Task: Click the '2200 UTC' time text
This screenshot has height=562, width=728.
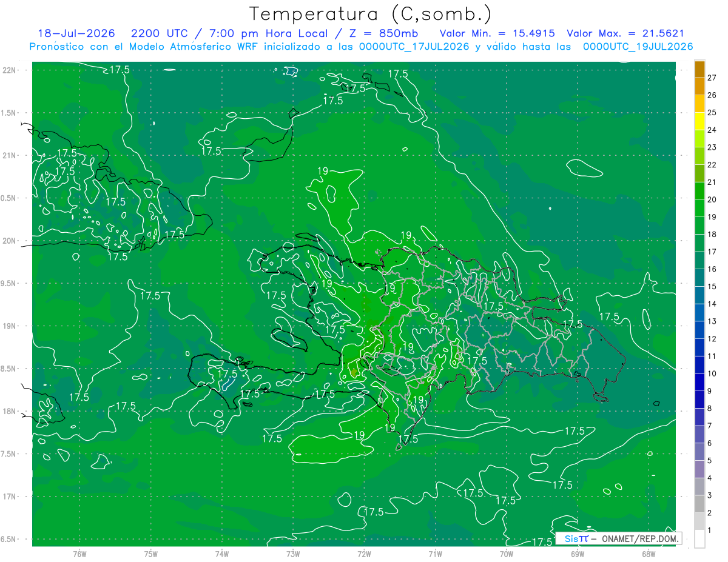Action: point(160,33)
